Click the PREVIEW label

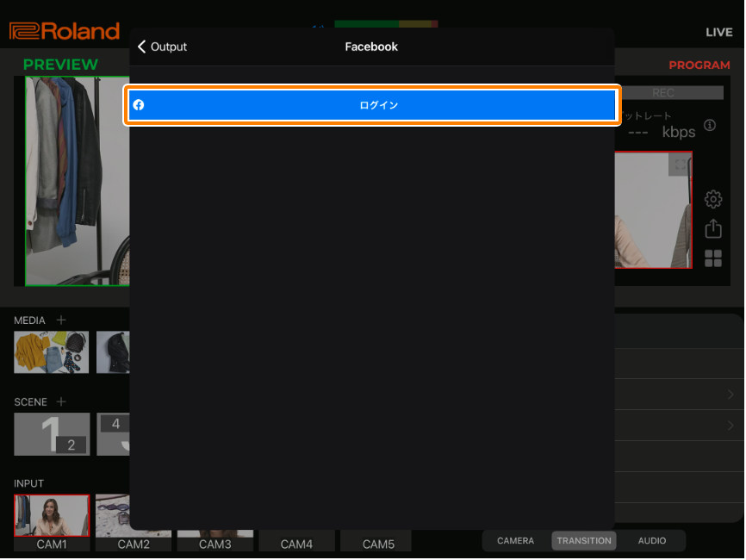pyautogui.click(x=60, y=65)
